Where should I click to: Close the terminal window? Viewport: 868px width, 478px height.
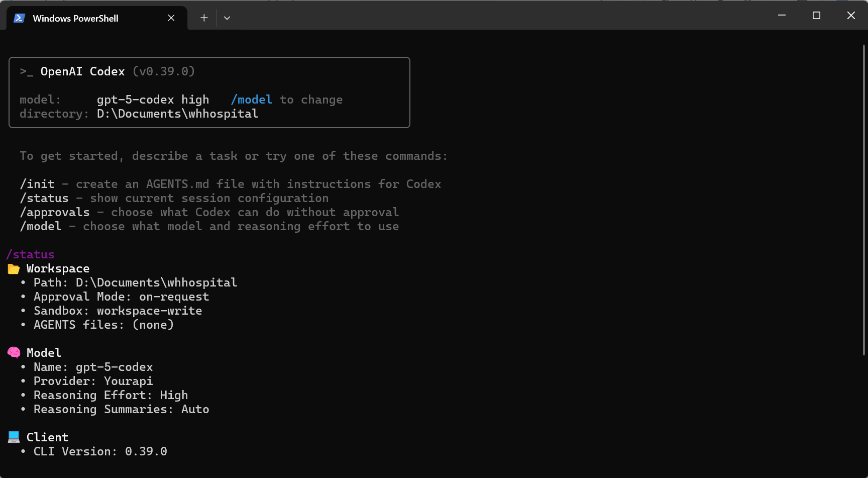click(851, 16)
